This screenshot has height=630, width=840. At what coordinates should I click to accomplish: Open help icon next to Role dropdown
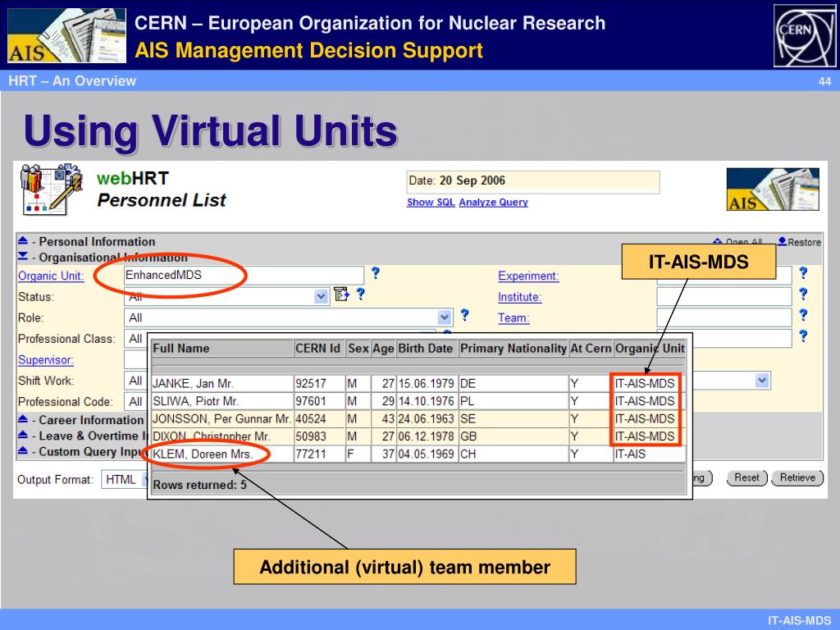tap(464, 315)
